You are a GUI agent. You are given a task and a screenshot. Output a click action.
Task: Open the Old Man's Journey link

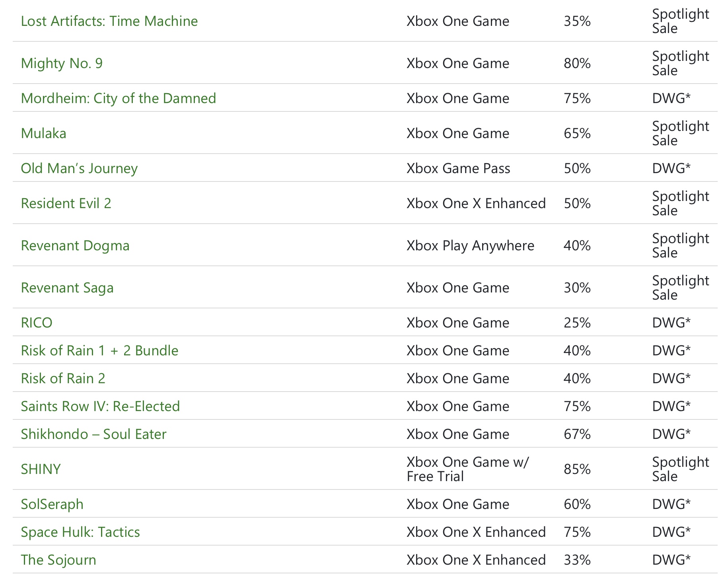pyautogui.click(x=79, y=168)
